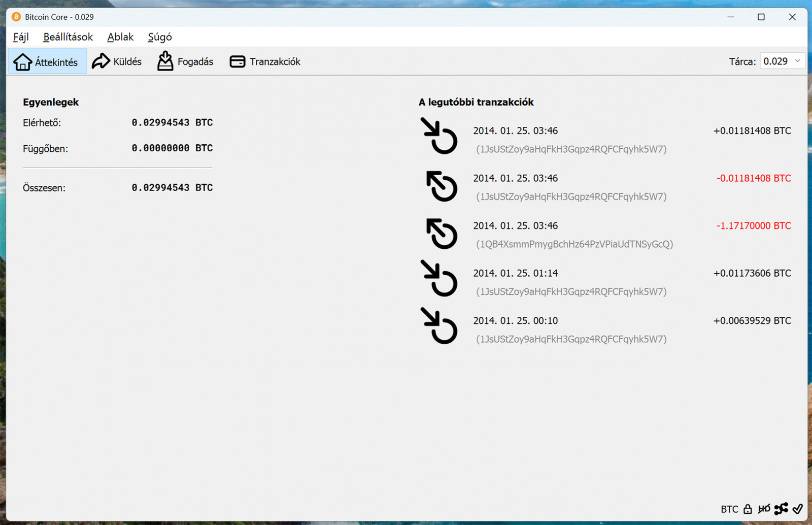Screen dimensions: 812x525
Task: Click the Elérhető balance value
Action: pos(172,122)
